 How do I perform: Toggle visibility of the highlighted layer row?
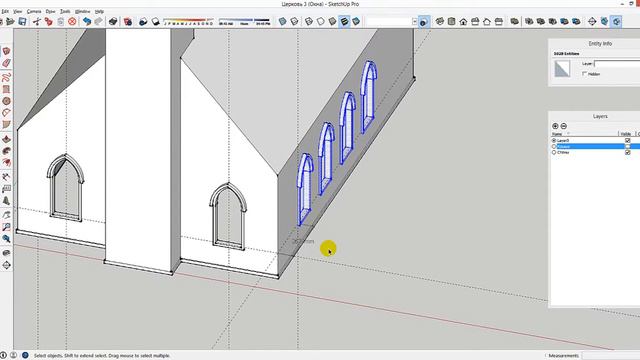tap(628, 146)
